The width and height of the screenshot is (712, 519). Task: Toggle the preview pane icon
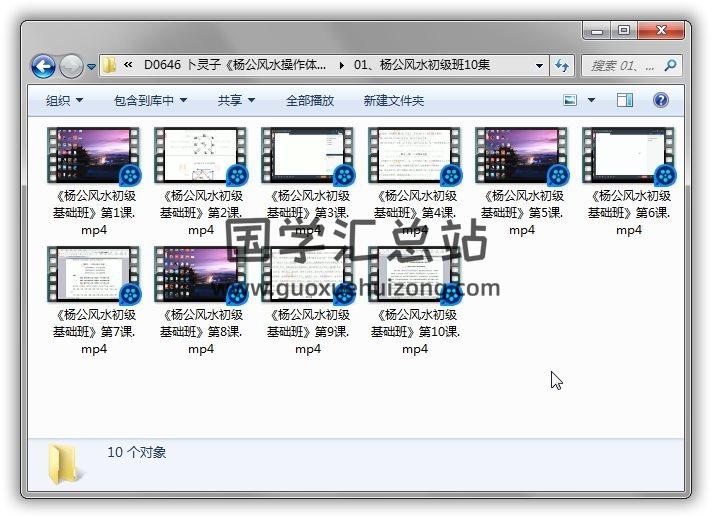[x=625, y=100]
